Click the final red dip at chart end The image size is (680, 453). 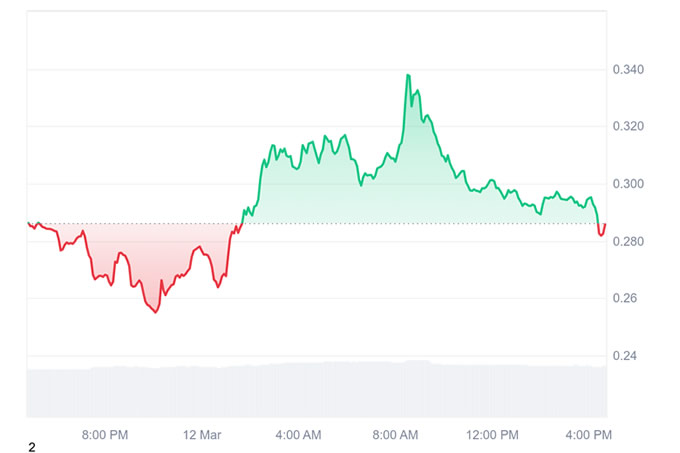coord(602,232)
